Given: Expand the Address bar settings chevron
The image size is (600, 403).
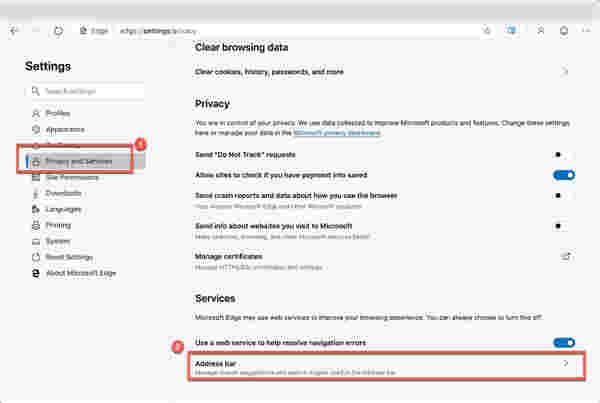Looking at the screenshot, I should (566, 364).
